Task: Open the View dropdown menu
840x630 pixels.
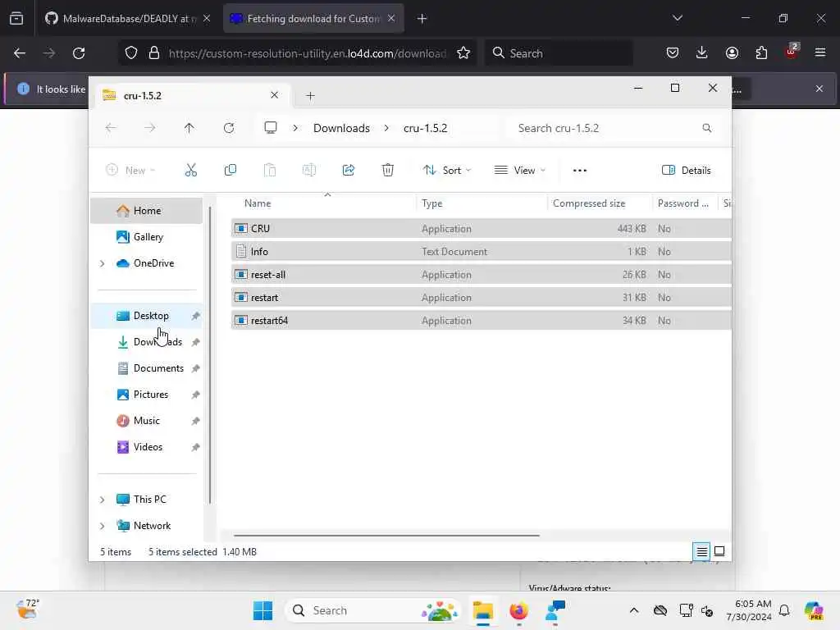Action: 520,171
